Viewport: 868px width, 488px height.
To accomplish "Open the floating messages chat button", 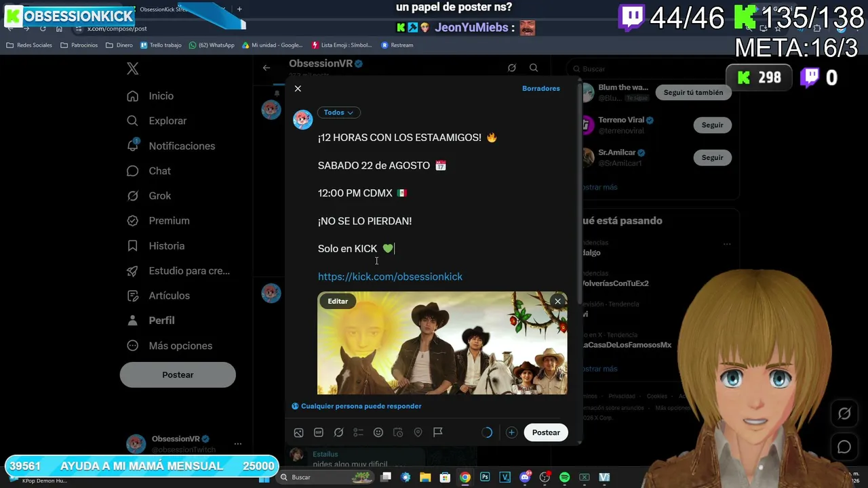I will tap(844, 447).
